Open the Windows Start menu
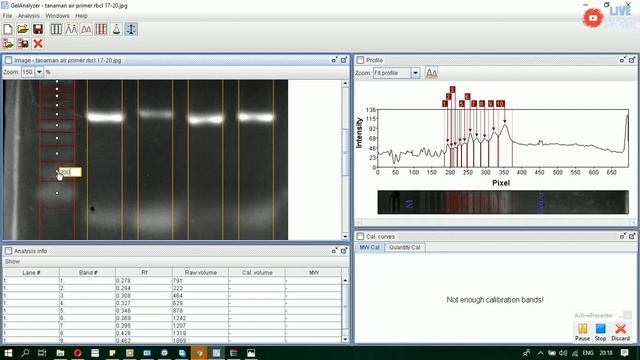This screenshot has width=640, height=360. pos(8,353)
